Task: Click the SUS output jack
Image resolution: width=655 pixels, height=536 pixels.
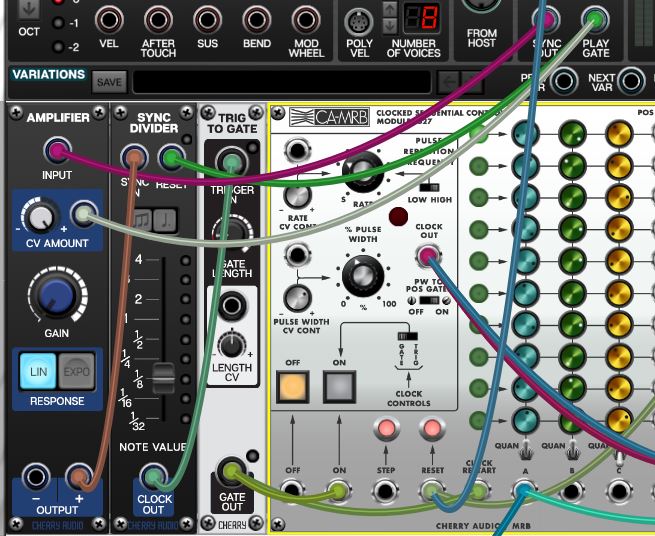Action: [208, 20]
